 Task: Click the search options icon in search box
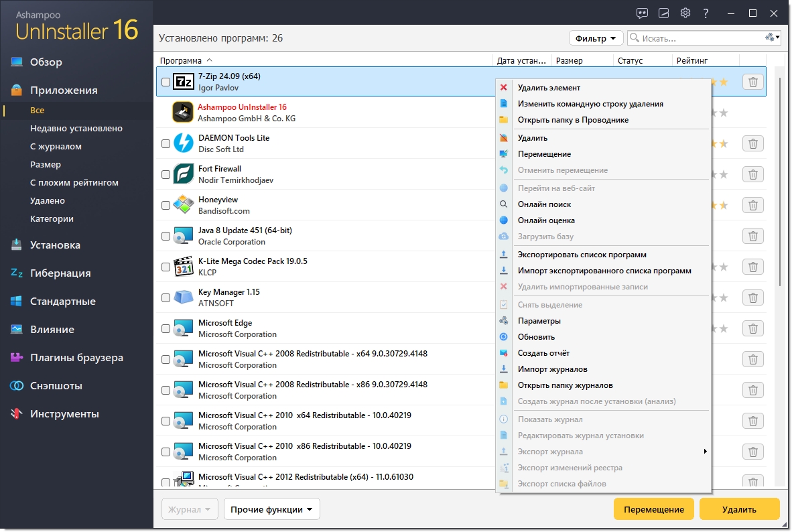tap(772, 38)
